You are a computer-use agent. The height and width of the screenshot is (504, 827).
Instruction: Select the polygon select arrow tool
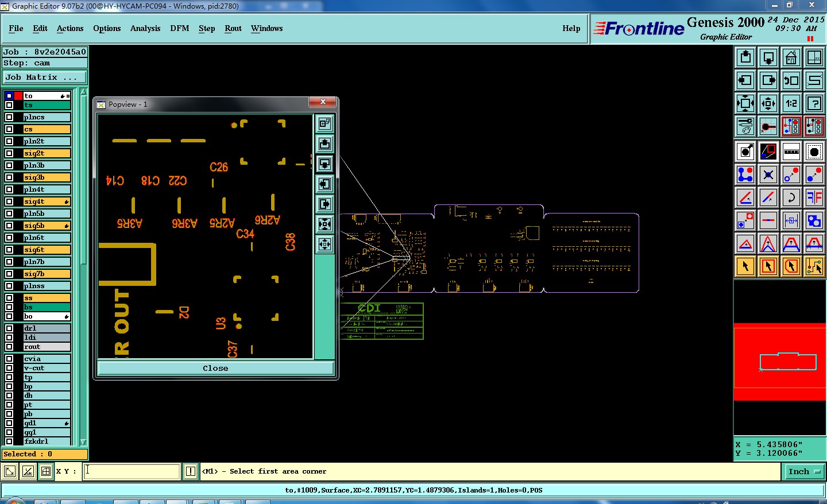tap(791, 266)
